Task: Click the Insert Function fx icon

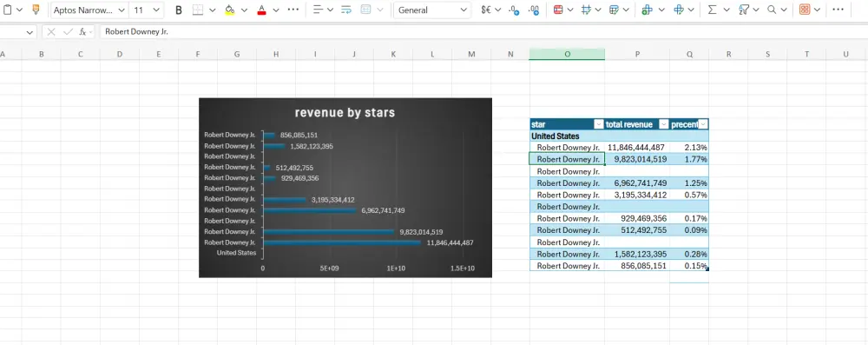Action: coord(82,32)
